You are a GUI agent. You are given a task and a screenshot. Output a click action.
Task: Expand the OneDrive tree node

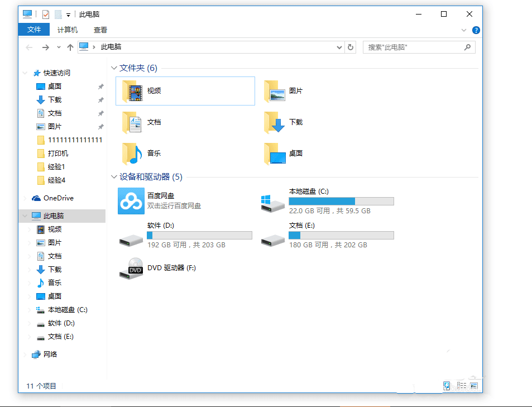click(x=25, y=198)
